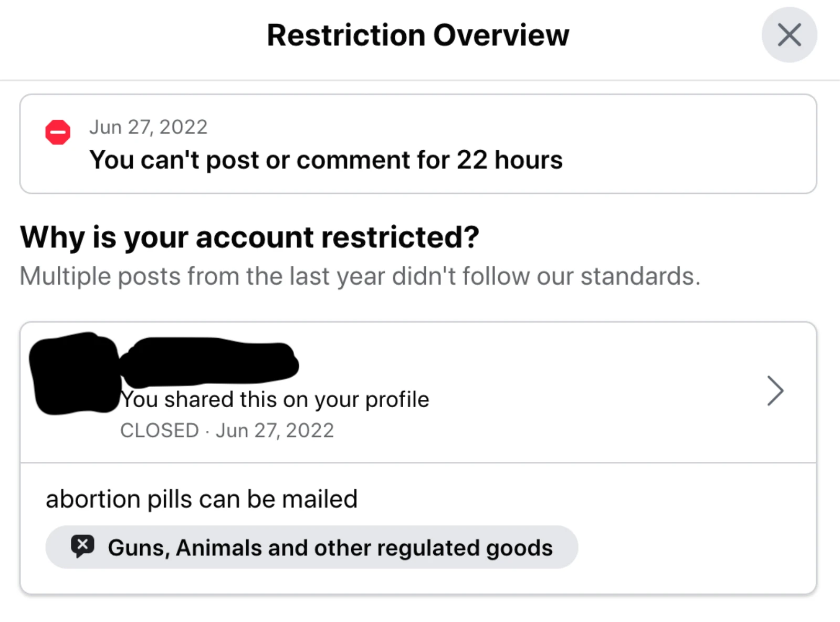Click the "Multiple posts from the last year" explanation
Image resolution: width=840 pixels, height=622 pixels.
(x=360, y=276)
